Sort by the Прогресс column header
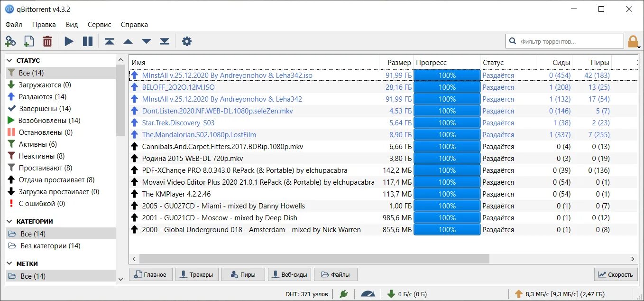The image size is (644, 301). click(x=447, y=63)
